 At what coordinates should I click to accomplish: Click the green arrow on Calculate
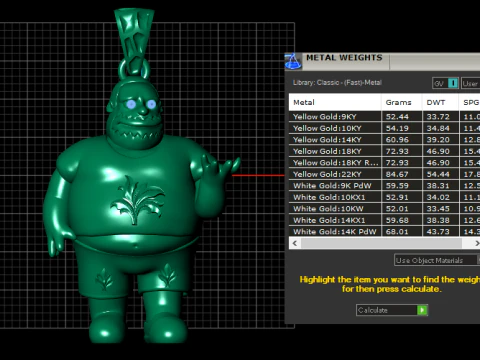click(x=422, y=310)
